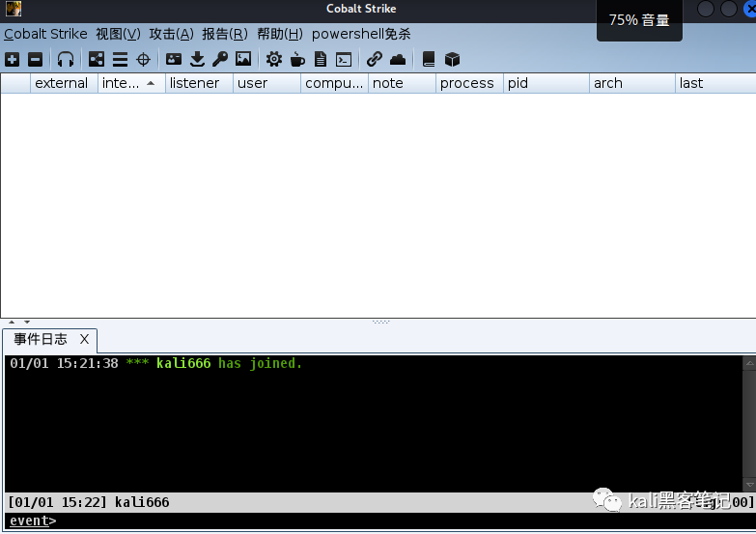Collapse top pane with up split arrow

click(x=12, y=322)
